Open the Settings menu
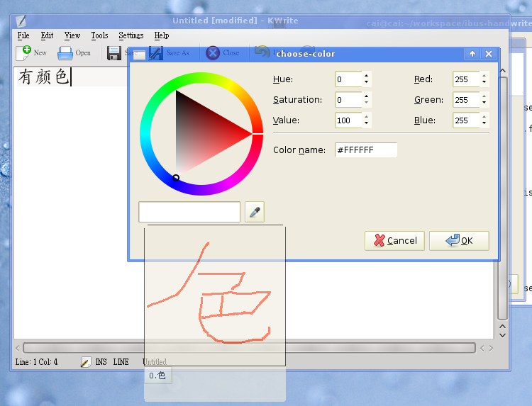 pos(131,35)
